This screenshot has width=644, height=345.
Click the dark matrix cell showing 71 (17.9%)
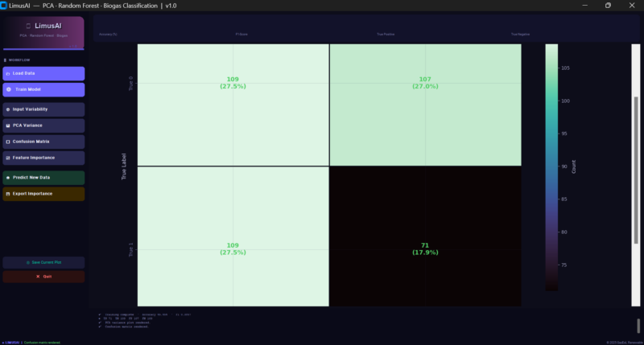click(x=426, y=236)
